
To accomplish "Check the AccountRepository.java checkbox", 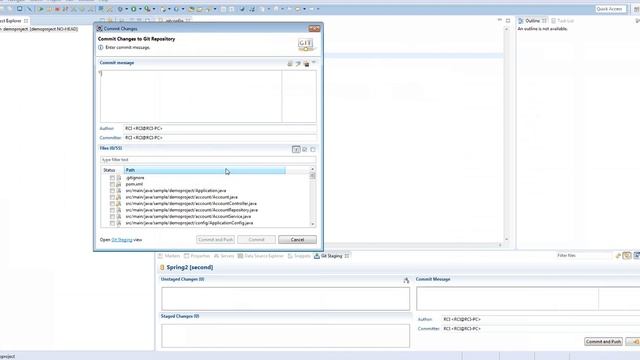I will 112,211.
